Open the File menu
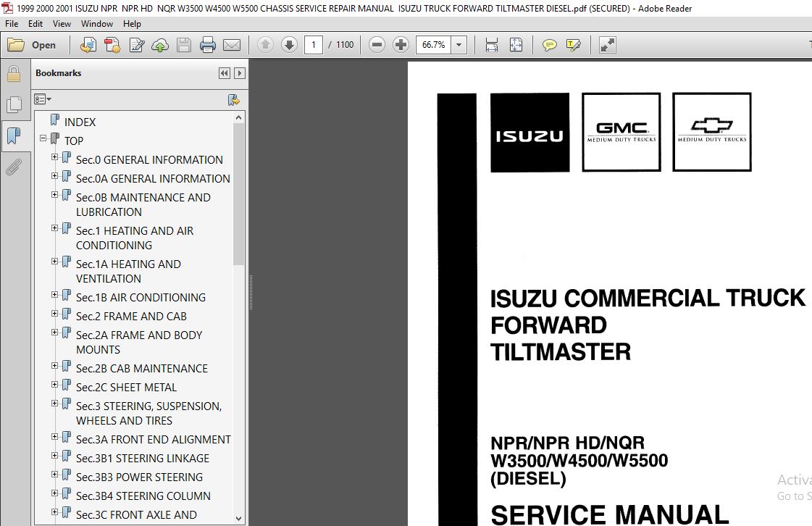This screenshot has width=812, height=526. pyautogui.click(x=12, y=24)
